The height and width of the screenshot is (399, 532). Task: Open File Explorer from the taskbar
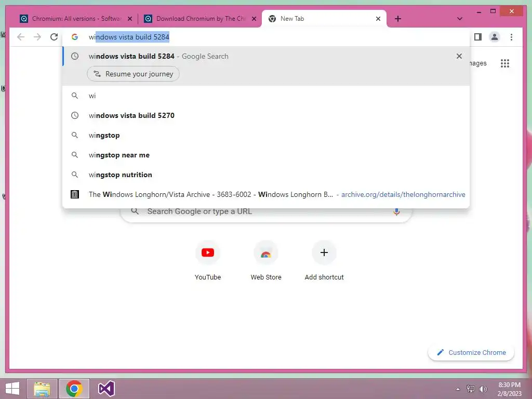pyautogui.click(x=42, y=389)
